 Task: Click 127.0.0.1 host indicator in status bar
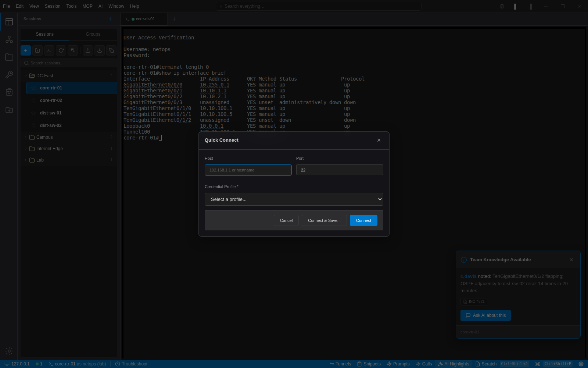click(17, 364)
